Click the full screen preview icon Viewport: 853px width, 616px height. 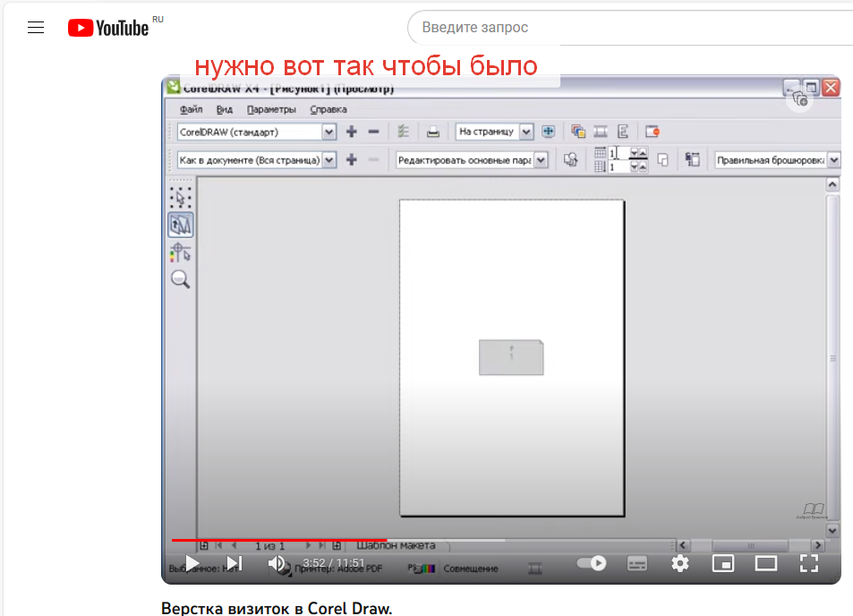[549, 131]
